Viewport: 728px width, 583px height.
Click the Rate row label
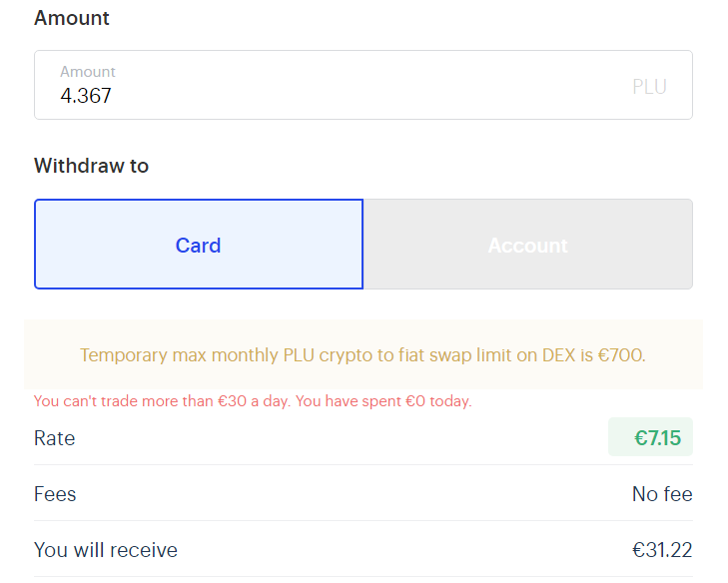click(x=55, y=438)
